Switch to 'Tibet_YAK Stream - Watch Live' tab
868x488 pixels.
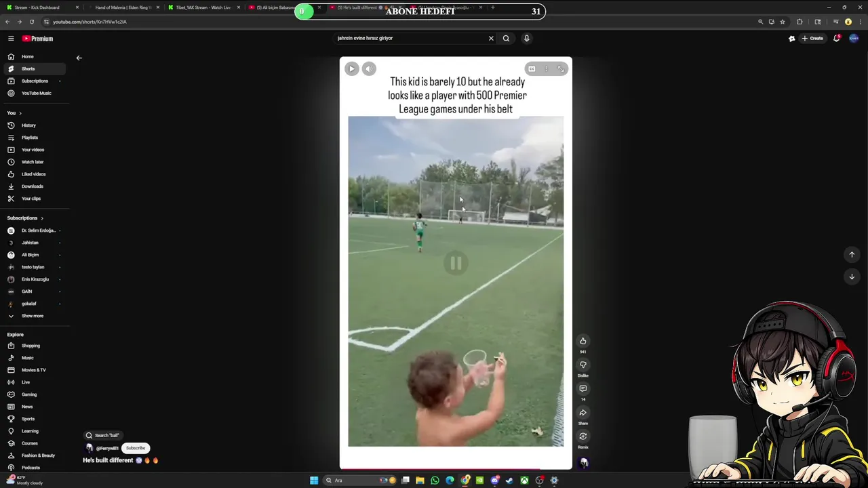(x=203, y=7)
